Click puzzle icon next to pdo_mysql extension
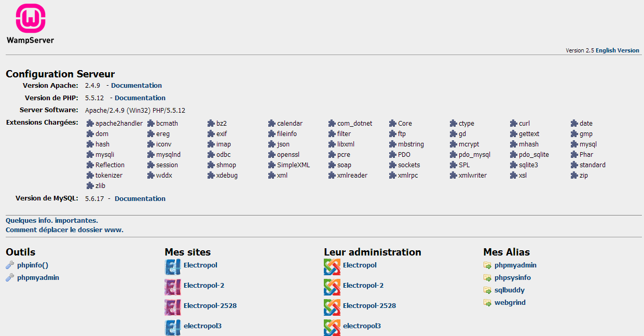The image size is (644, 336). pos(454,155)
